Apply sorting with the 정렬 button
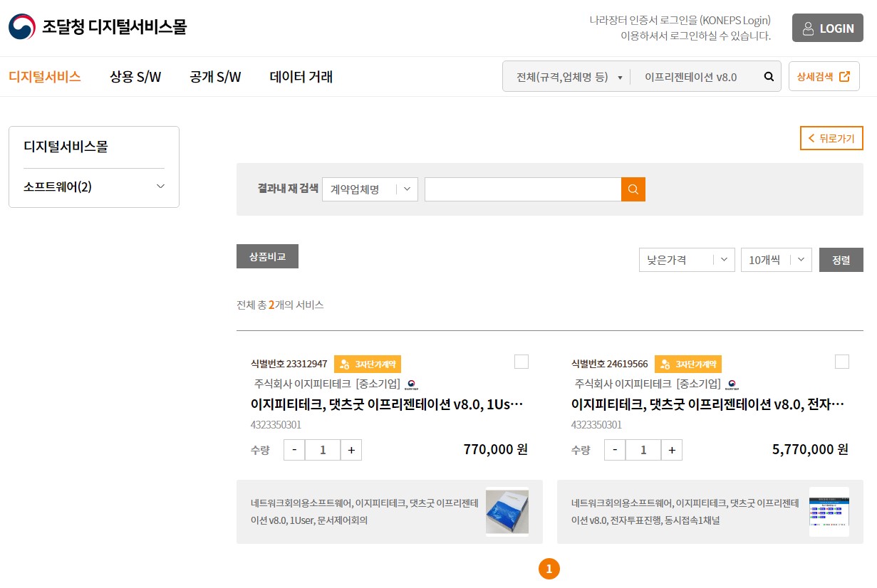The image size is (877, 588). click(x=841, y=260)
